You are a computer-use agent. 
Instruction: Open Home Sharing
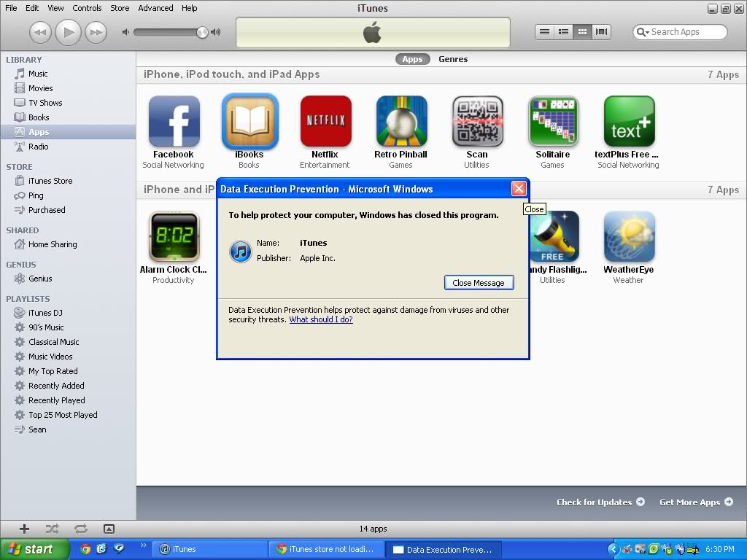(x=53, y=244)
